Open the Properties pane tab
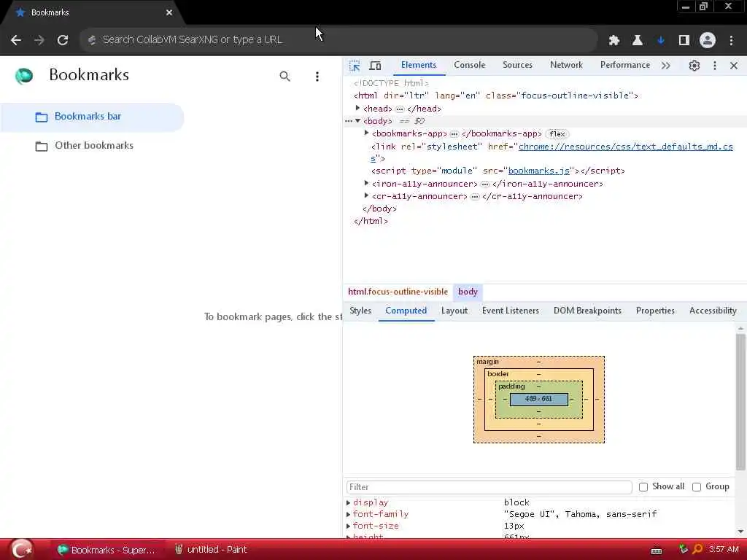 click(x=655, y=311)
